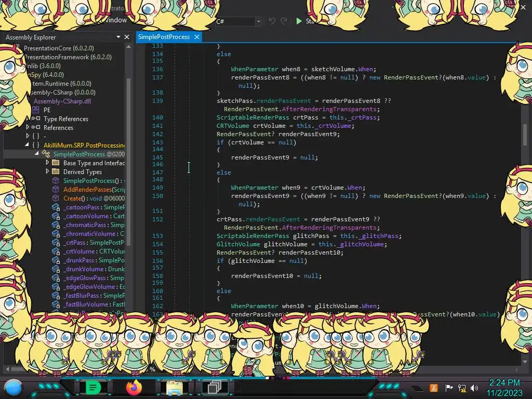
Task: Select the Assembly-CSharp.dll module node
Action: click(x=62, y=101)
